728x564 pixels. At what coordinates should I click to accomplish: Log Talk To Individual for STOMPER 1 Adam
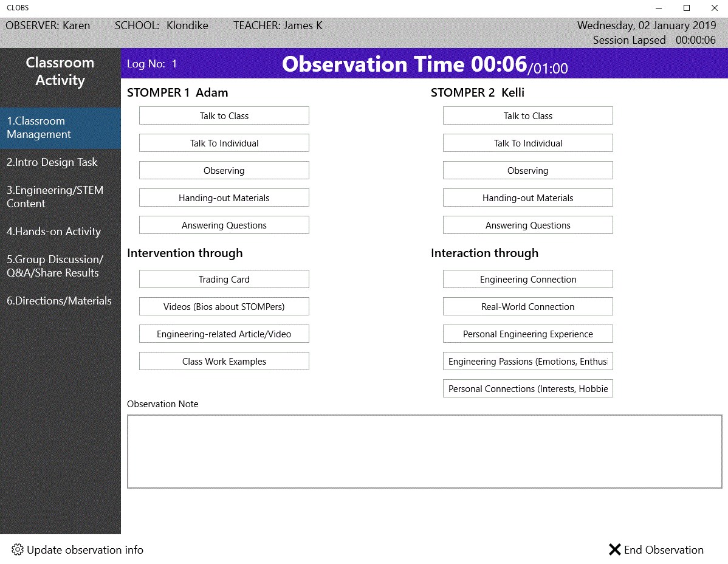(224, 143)
